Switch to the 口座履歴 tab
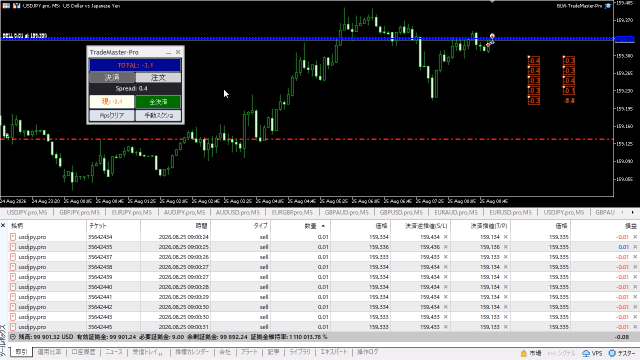The width and height of the screenshot is (640, 360). tap(83, 352)
